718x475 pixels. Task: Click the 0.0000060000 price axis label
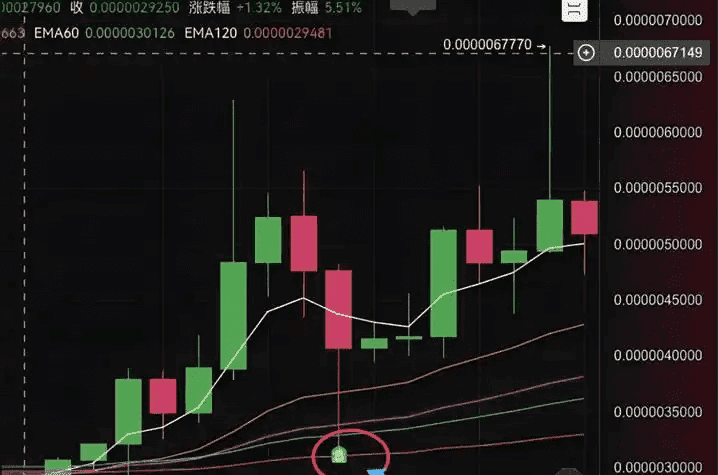(x=658, y=132)
